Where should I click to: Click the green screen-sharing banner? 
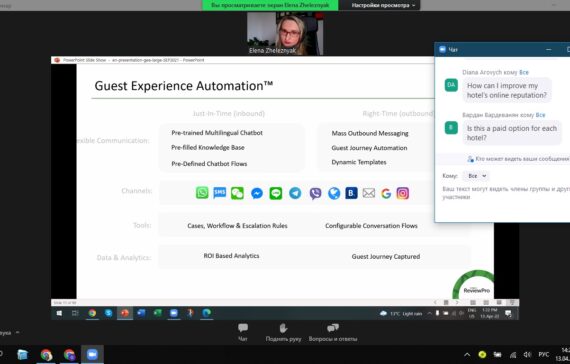270,5
